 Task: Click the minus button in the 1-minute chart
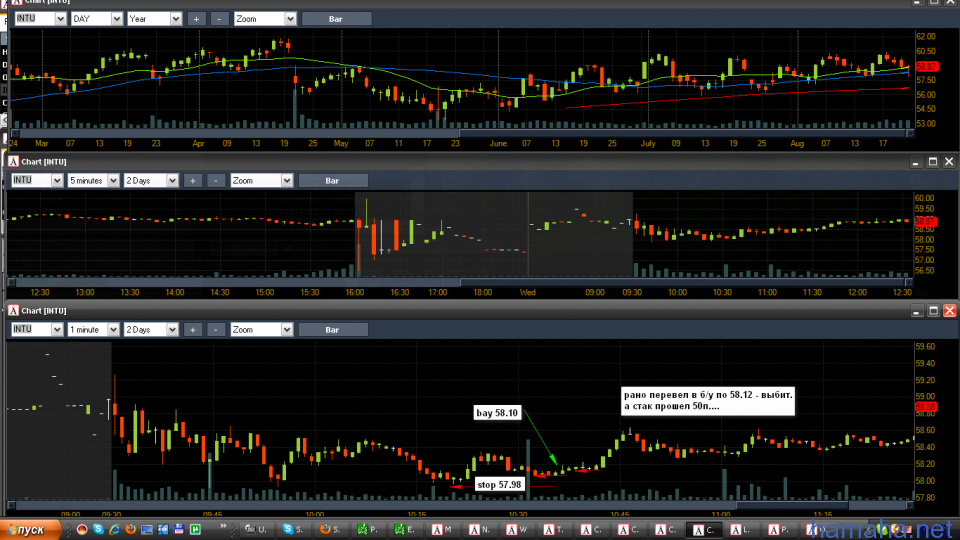216,330
